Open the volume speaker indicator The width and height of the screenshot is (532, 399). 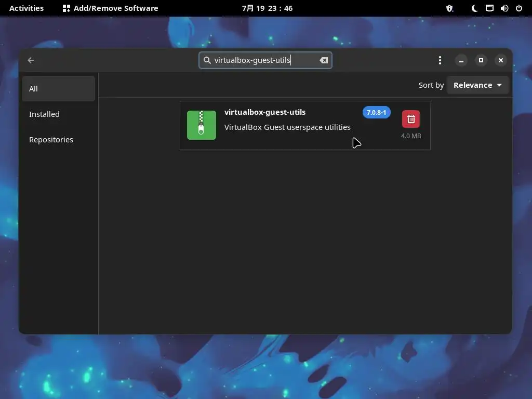[504, 8]
